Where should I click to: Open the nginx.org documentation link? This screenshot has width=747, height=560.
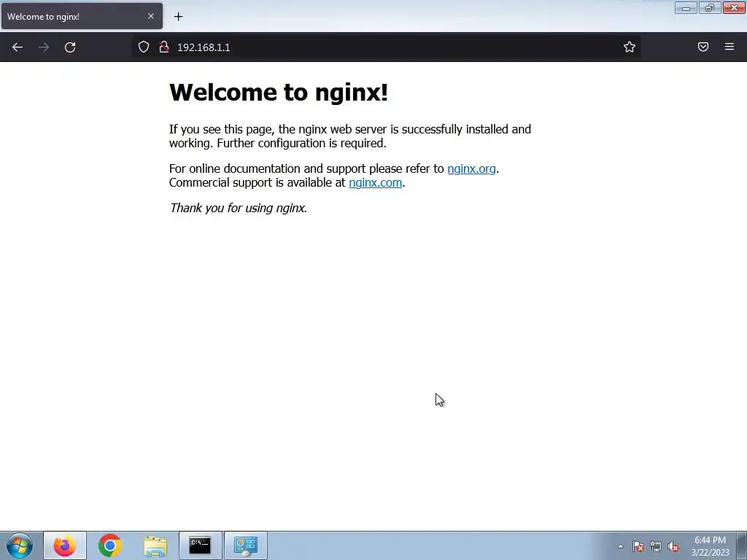click(471, 168)
